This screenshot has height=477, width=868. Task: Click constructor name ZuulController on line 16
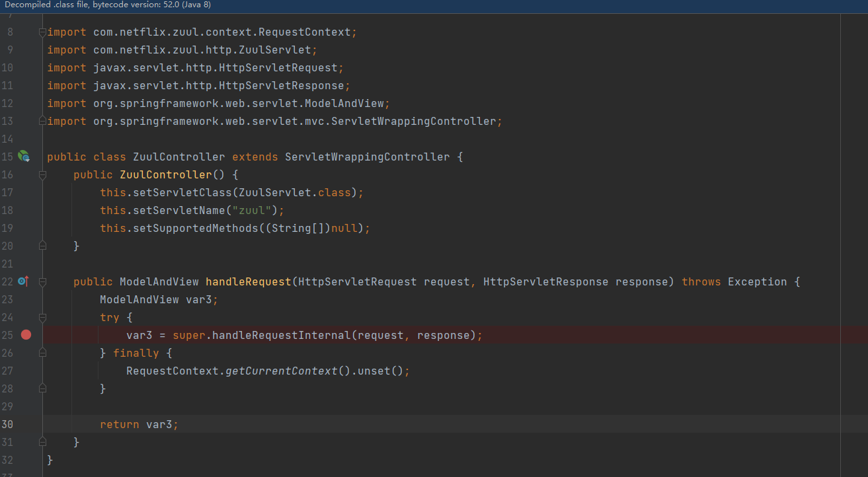(x=166, y=174)
